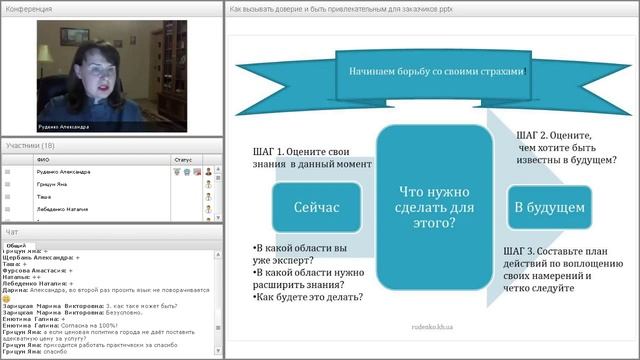Click the smiley emoji in Дарина's chat message
This screenshot has height=360, width=640.
tap(6, 298)
